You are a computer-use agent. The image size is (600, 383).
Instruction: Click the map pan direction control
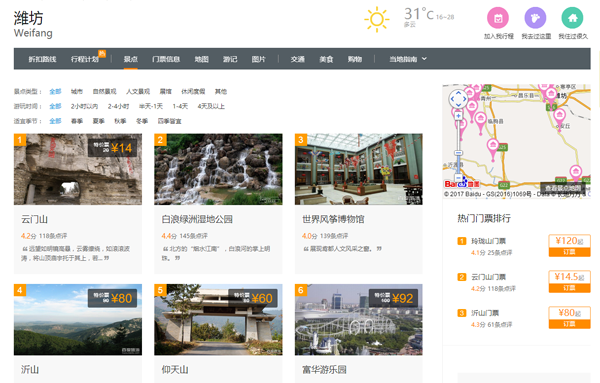(458, 99)
